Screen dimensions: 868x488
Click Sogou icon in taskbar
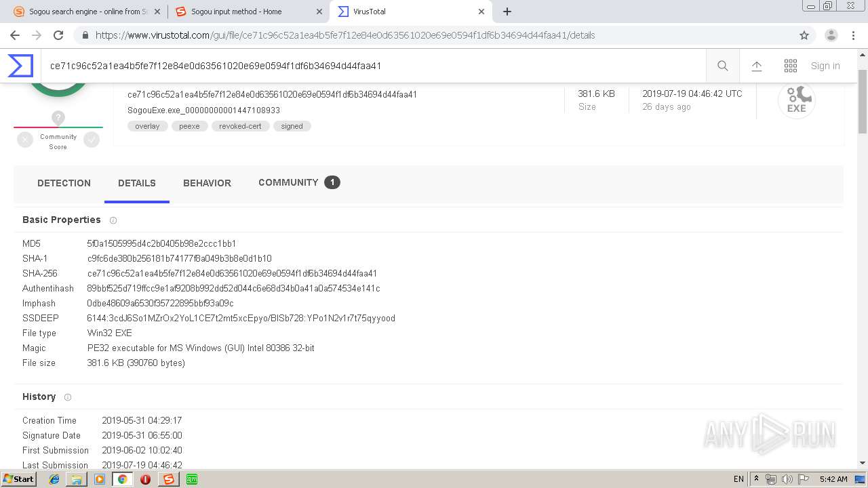click(x=168, y=479)
